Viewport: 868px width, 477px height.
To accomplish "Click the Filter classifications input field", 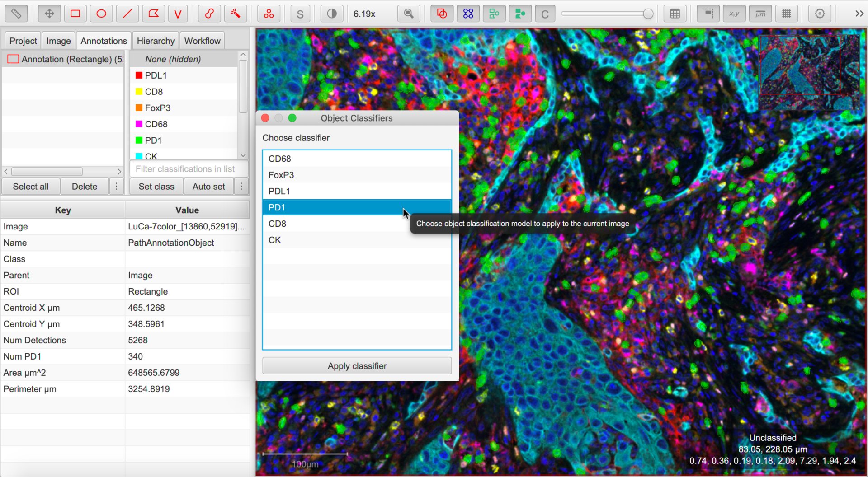I will click(x=189, y=169).
